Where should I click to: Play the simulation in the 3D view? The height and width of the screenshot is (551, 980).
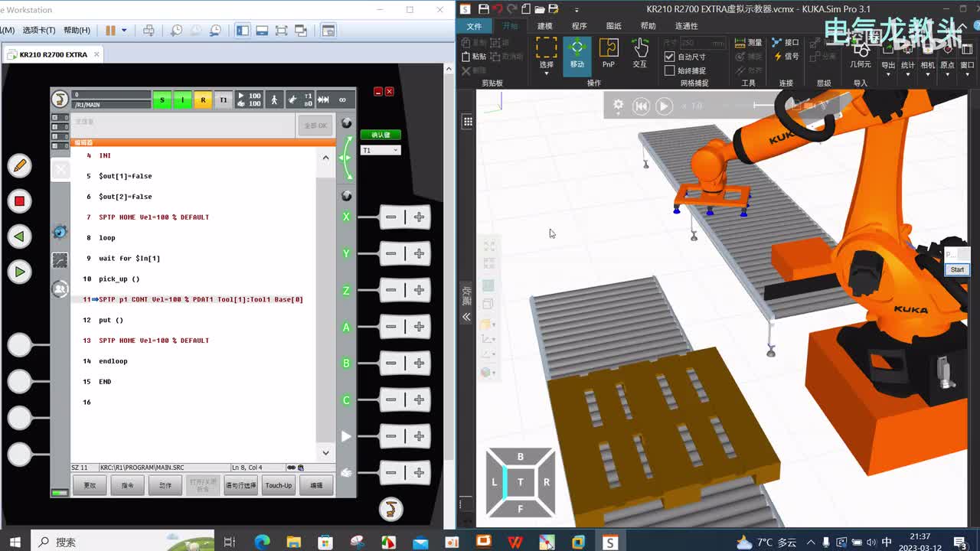664,106
